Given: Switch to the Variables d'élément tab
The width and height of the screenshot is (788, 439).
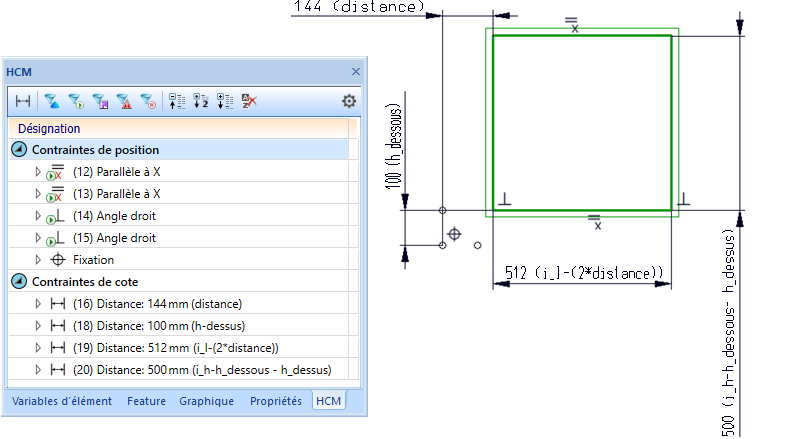Looking at the screenshot, I should pos(63,401).
